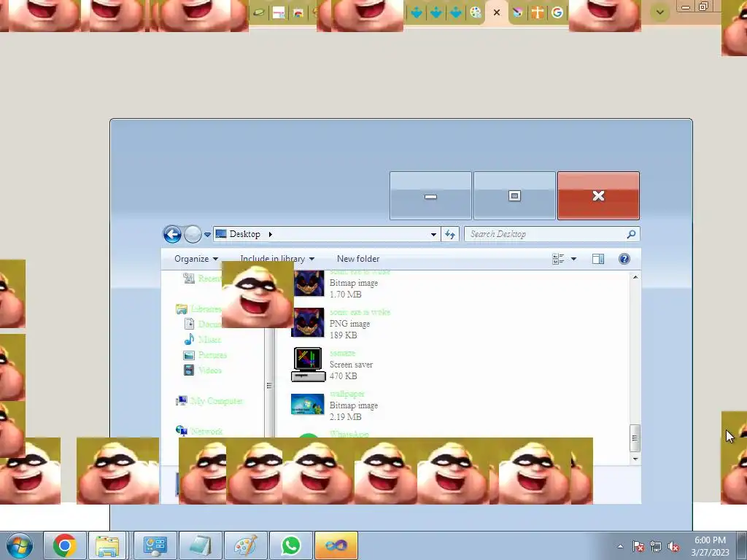The height and width of the screenshot is (560, 747).
Task: Go back with the Explorer back arrow
Action: (172, 234)
